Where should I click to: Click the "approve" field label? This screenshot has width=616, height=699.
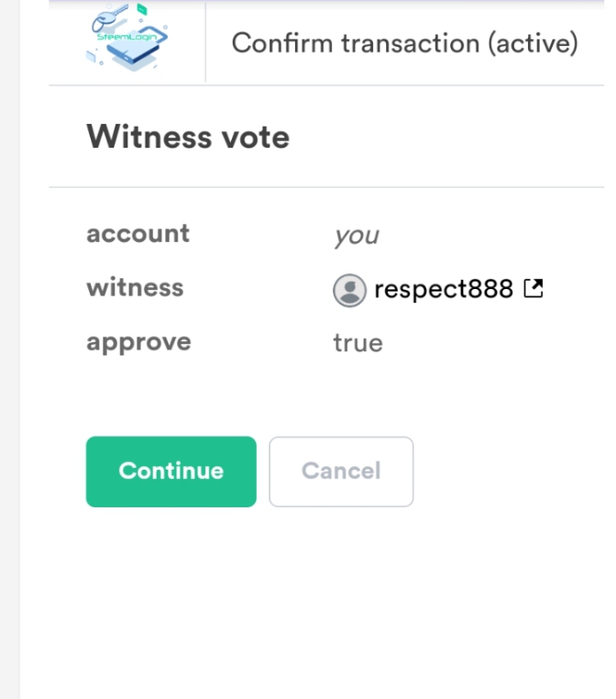(138, 342)
